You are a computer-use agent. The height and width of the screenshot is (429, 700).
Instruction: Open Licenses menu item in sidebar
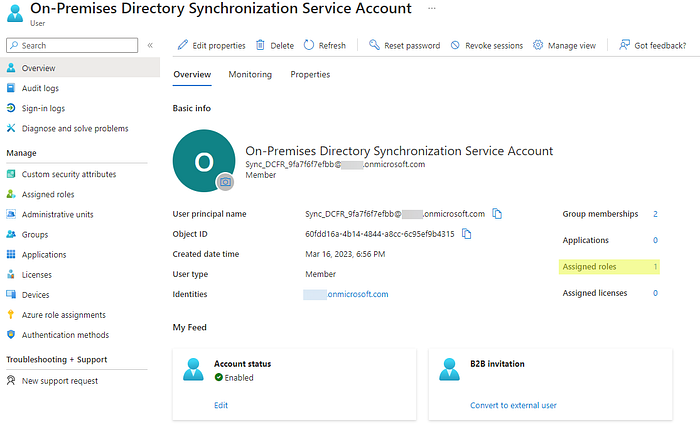click(x=37, y=275)
